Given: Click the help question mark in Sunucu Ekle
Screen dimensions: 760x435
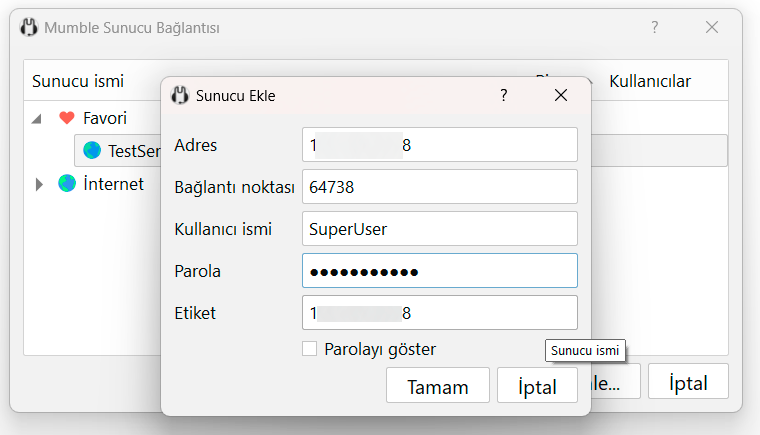Looking at the screenshot, I should [x=503, y=96].
